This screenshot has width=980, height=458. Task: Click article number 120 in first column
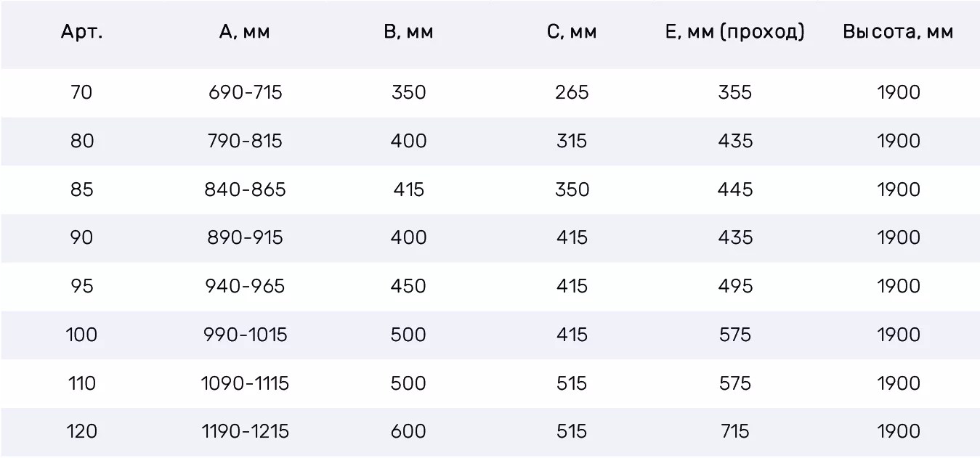(x=81, y=432)
